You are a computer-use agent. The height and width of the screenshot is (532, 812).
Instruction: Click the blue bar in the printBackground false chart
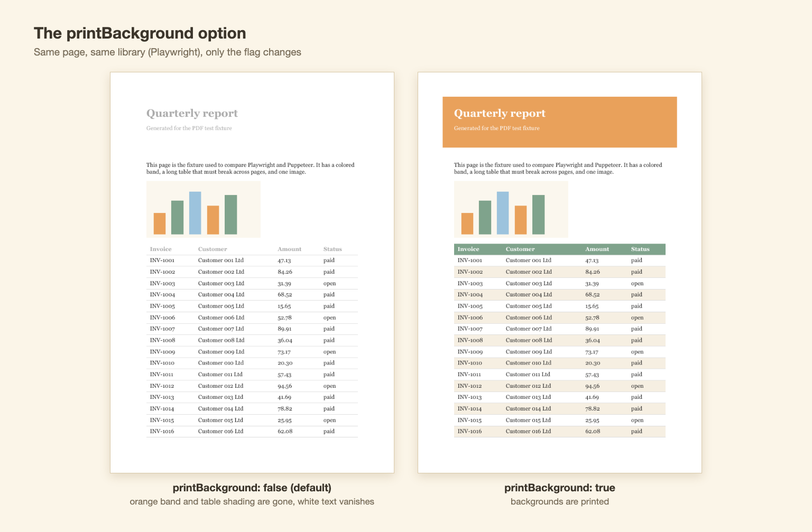click(x=195, y=213)
